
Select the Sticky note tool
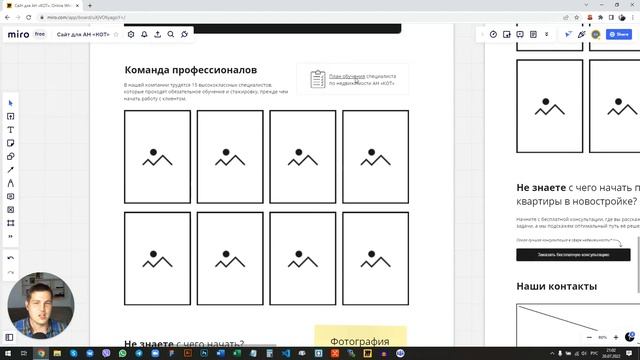click(11, 143)
